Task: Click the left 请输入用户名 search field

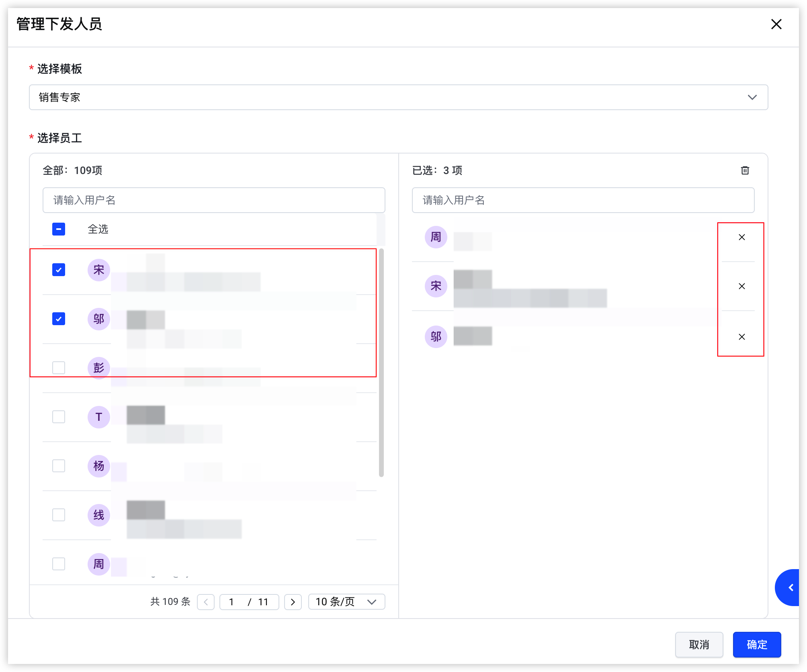Action: pos(214,200)
